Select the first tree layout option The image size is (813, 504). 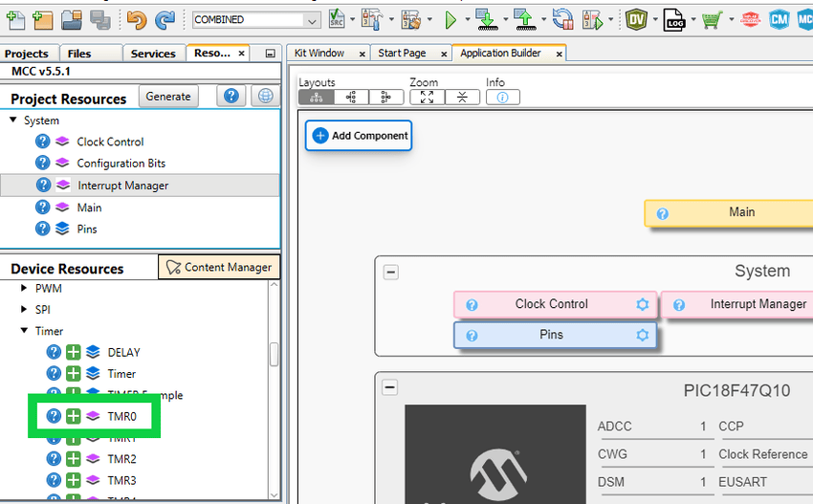pos(316,97)
